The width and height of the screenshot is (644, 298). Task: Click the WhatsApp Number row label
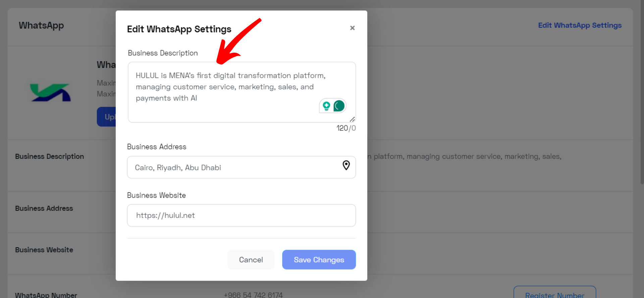(x=46, y=295)
